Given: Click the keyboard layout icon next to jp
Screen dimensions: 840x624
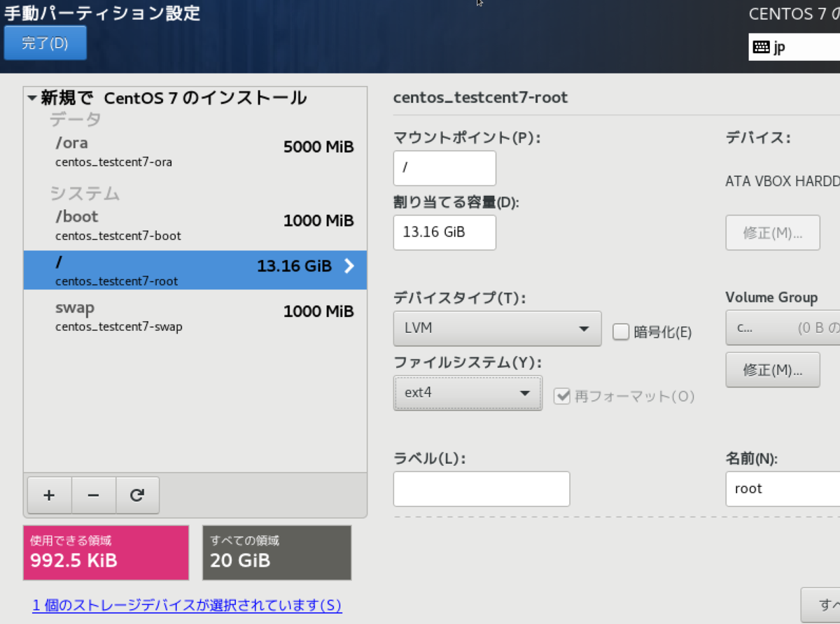Looking at the screenshot, I should [x=761, y=47].
